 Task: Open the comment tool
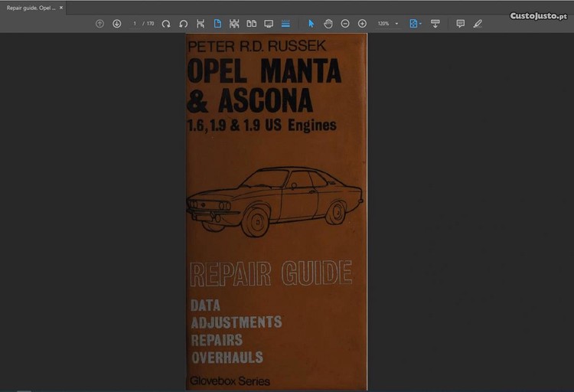460,24
